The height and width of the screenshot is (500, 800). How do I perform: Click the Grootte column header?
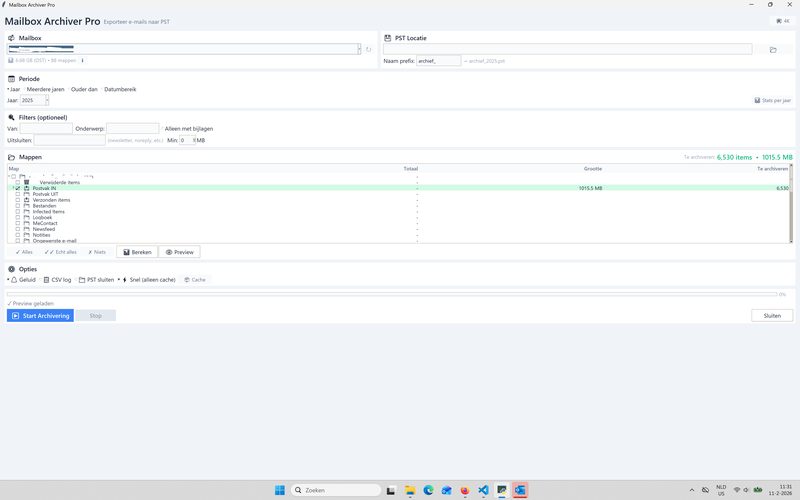[593, 169]
